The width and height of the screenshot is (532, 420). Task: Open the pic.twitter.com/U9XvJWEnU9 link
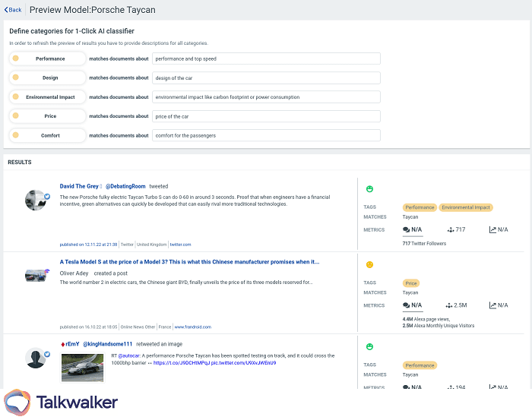coord(243,363)
